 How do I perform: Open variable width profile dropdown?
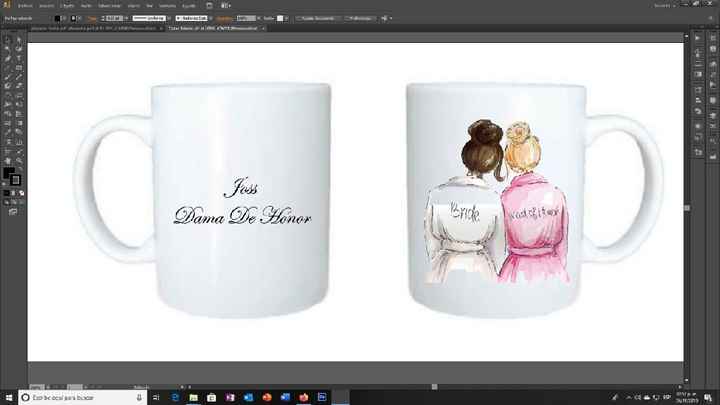pos(169,18)
